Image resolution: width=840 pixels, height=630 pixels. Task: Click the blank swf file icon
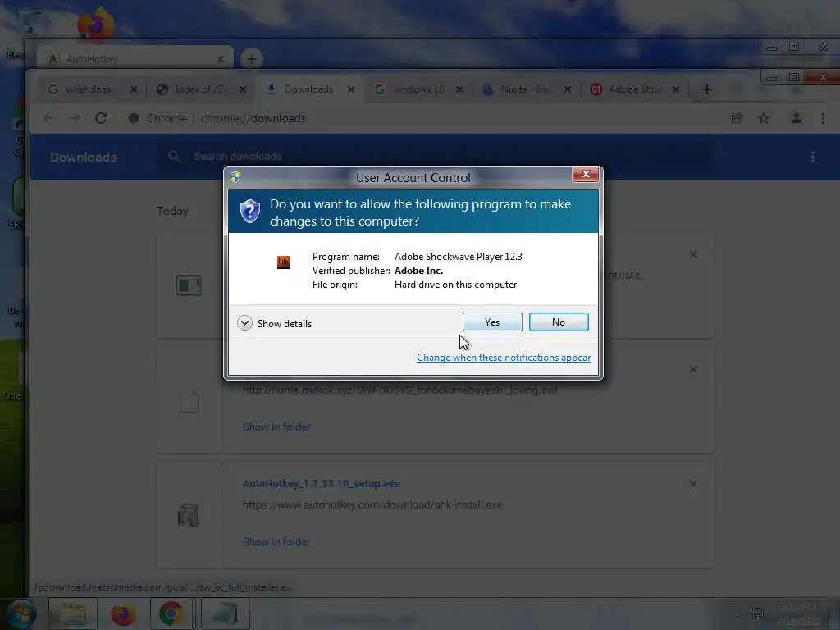coord(189,401)
